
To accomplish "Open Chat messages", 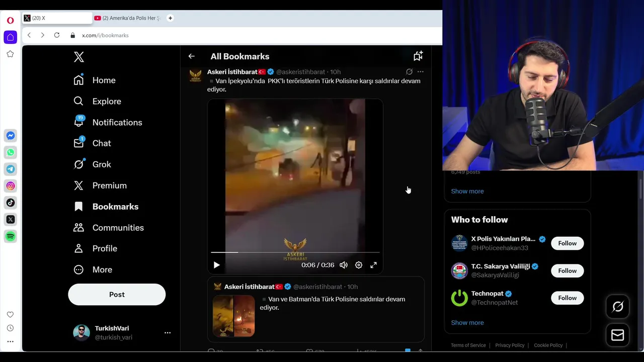I will pos(93,143).
